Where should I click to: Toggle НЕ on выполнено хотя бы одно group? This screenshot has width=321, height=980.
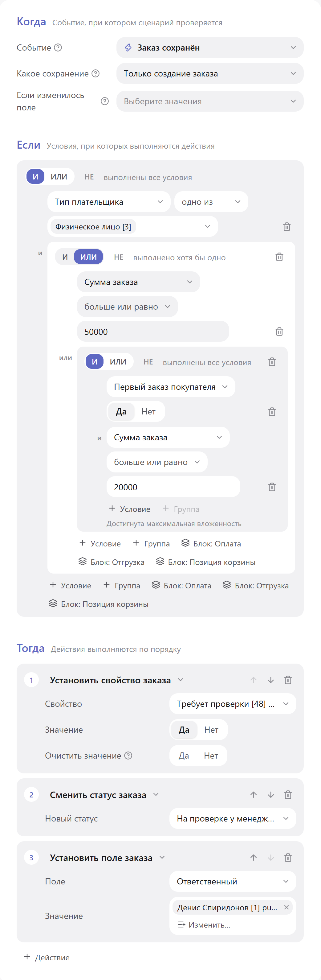point(119,257)
